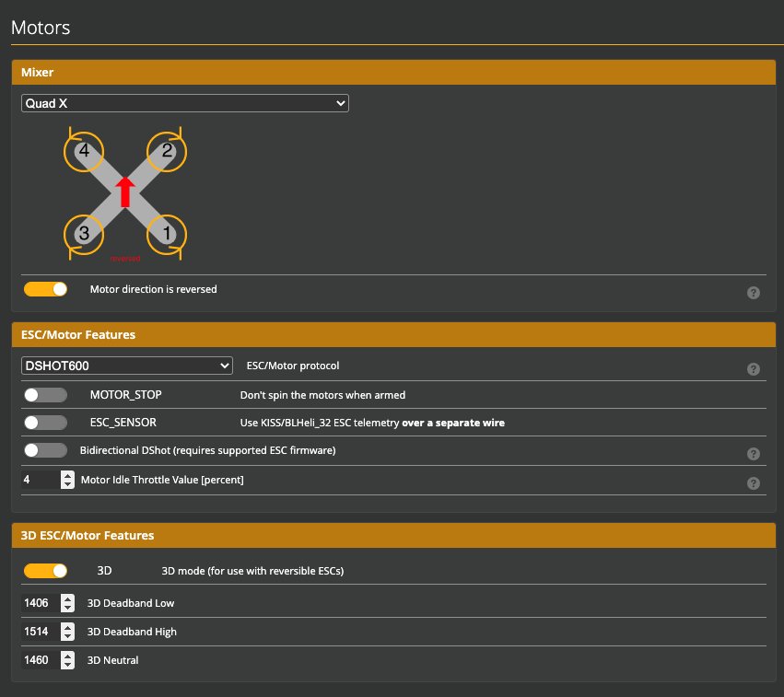Image resolution: width=784 pixels, height=697 pixels.
Task: Open the Quad X mixer dropdown
Action: 185,104
